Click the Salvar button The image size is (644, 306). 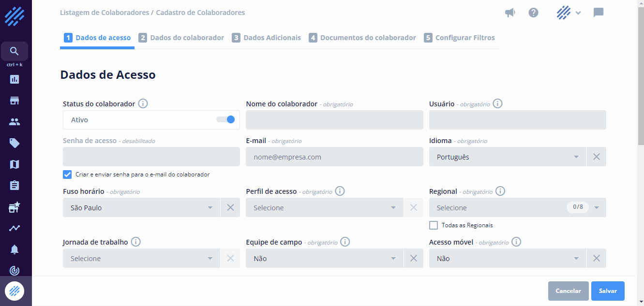point(608,291)
